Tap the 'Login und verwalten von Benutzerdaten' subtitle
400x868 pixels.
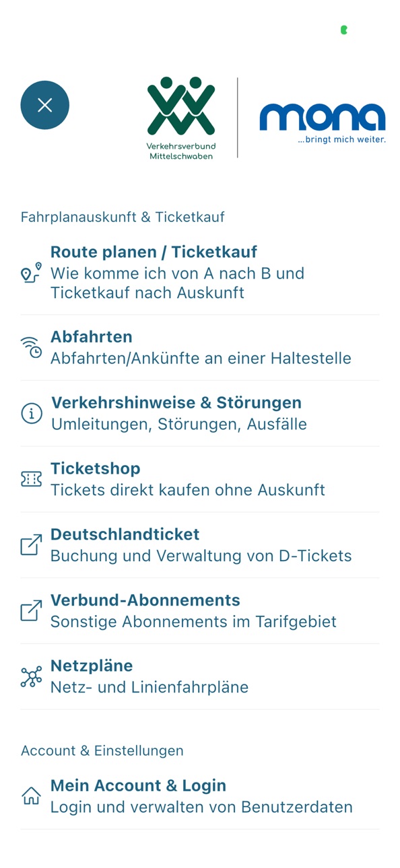(x=201, y=807)
